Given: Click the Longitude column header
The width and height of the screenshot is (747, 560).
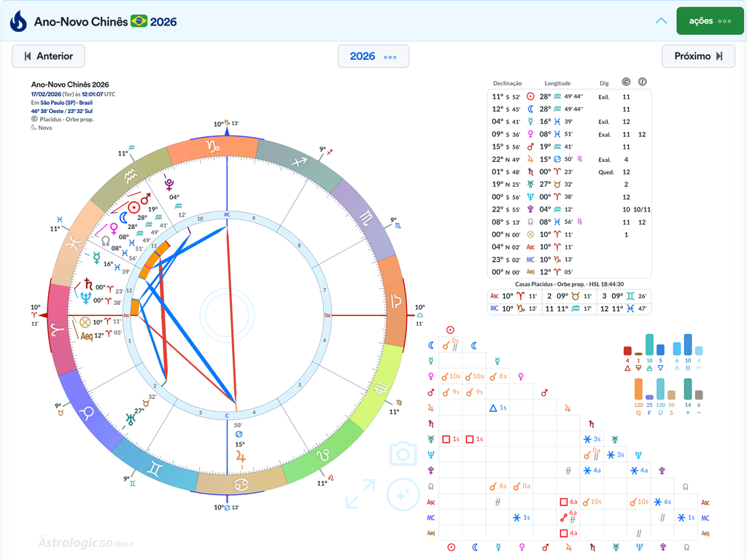Looking at the screenshot, I should 557,83.
